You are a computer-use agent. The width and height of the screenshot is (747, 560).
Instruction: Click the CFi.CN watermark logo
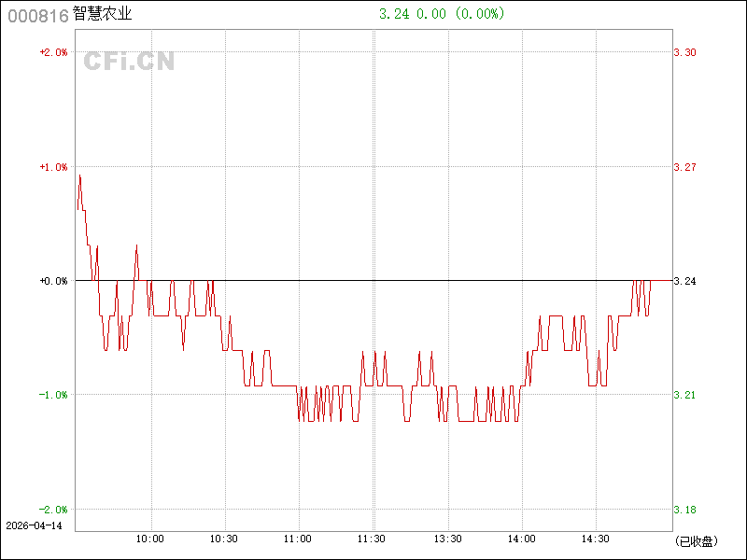(130, 62)
